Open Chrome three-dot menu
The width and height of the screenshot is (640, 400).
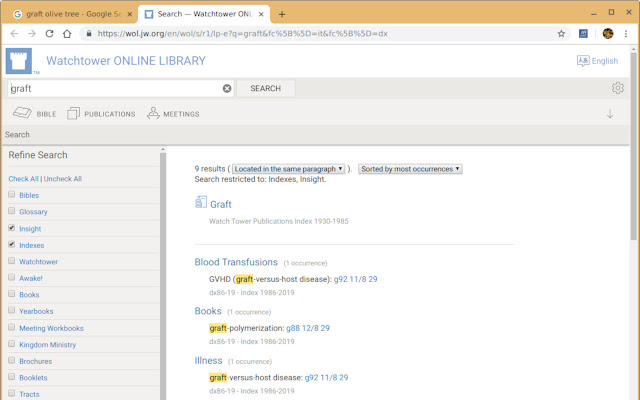pos(626,33)
